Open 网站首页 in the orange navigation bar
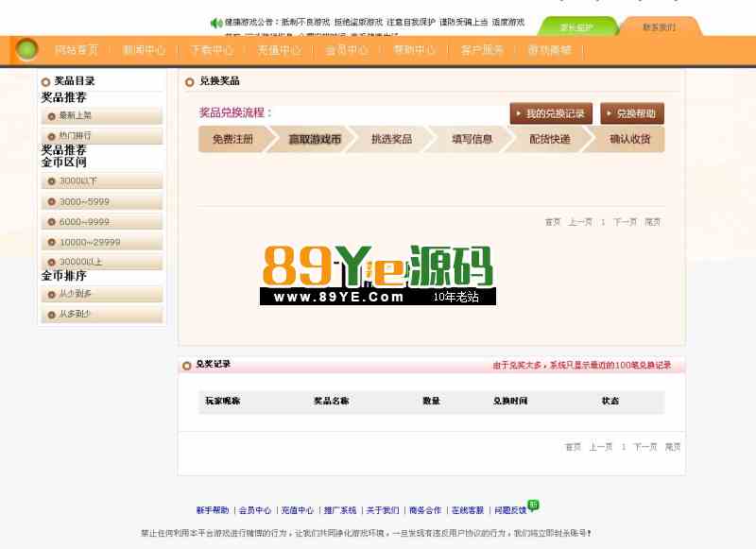The width and height of the screenshot is (756, 549). [77, 50]
